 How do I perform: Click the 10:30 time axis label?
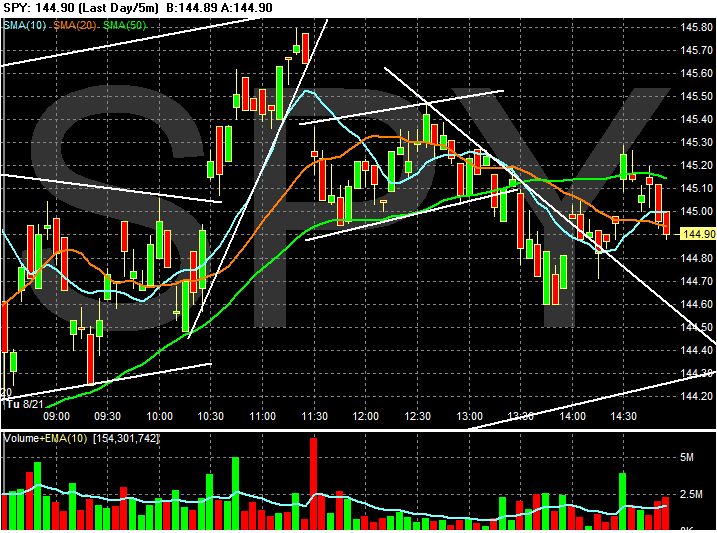click(210, 416)
